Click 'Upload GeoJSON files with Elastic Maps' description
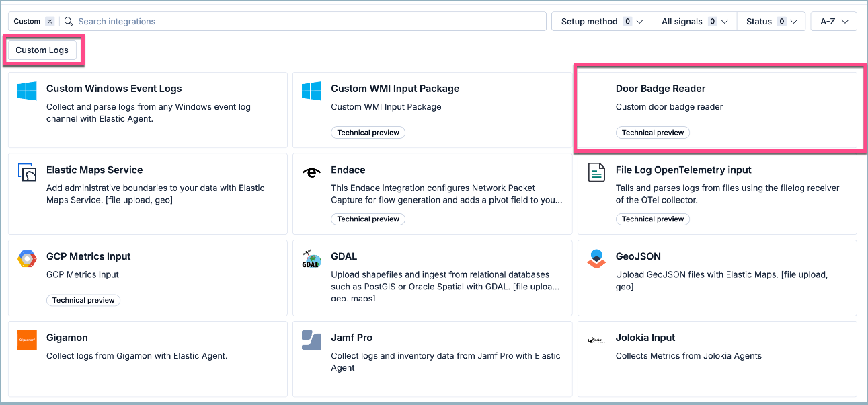This screenshot has height=405, width=868. click(x=722, y=281)
